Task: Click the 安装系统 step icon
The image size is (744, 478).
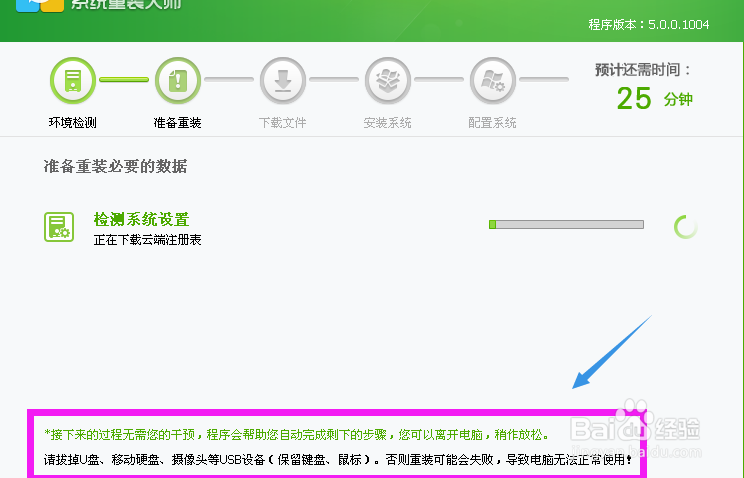Action: pos(388,81)
